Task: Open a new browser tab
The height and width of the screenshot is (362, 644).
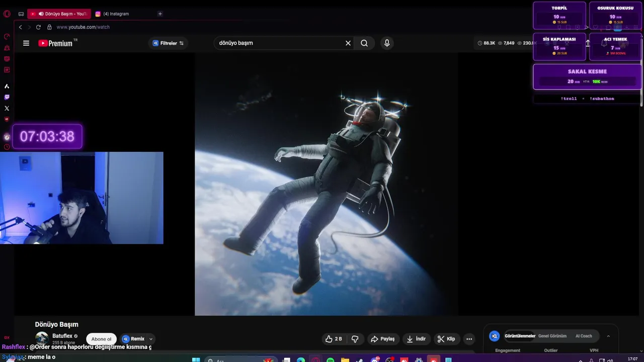Action: tap(160, 14)
